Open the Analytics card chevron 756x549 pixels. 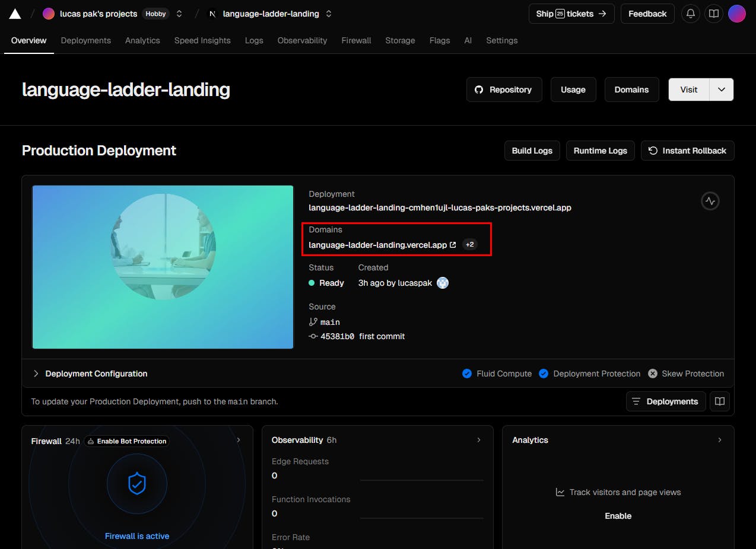pos(720,440)
